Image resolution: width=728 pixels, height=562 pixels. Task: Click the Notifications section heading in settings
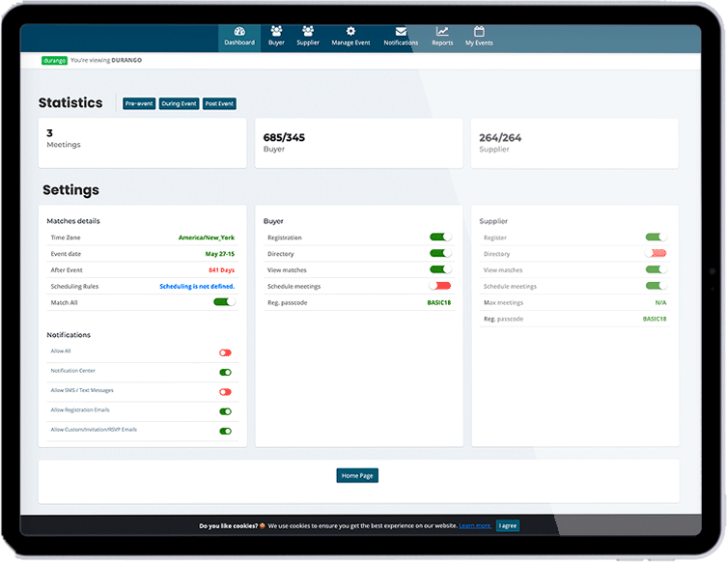(69, 335)
